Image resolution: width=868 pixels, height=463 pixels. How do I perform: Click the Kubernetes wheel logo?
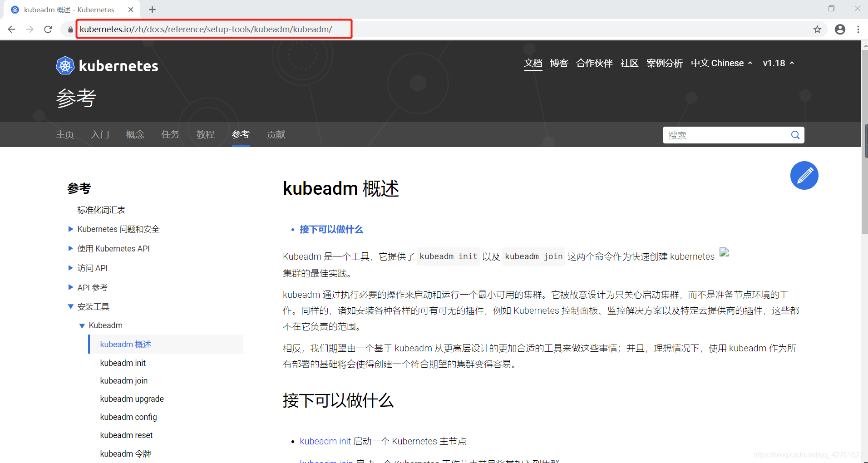[65, 66]
